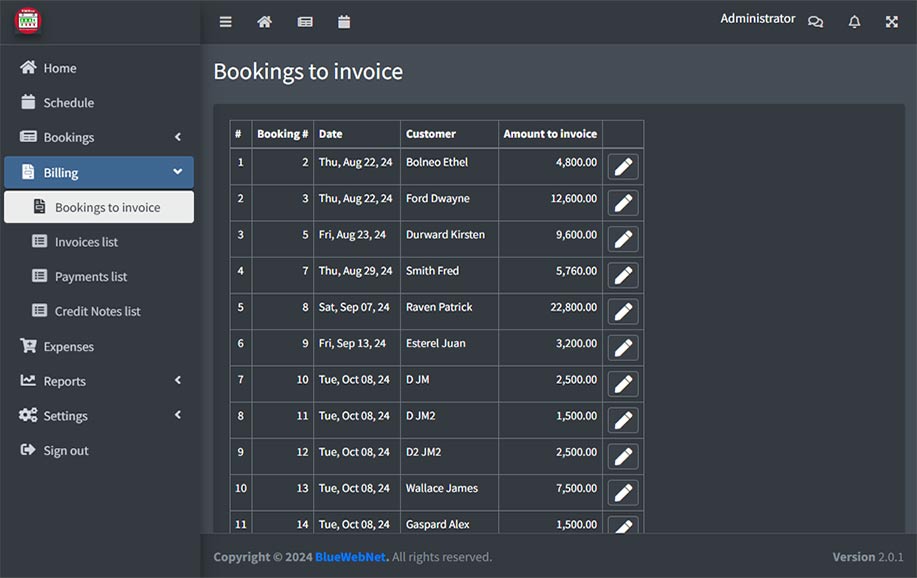
Task: Click date Fri, Sep 13, 24
Action: pos(352,343)
